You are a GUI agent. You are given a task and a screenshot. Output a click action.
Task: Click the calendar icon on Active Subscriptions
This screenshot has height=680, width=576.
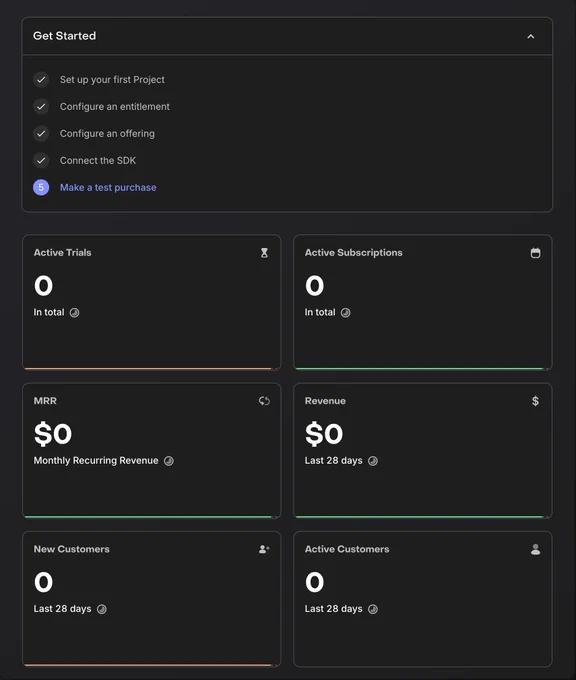(535, 253)
